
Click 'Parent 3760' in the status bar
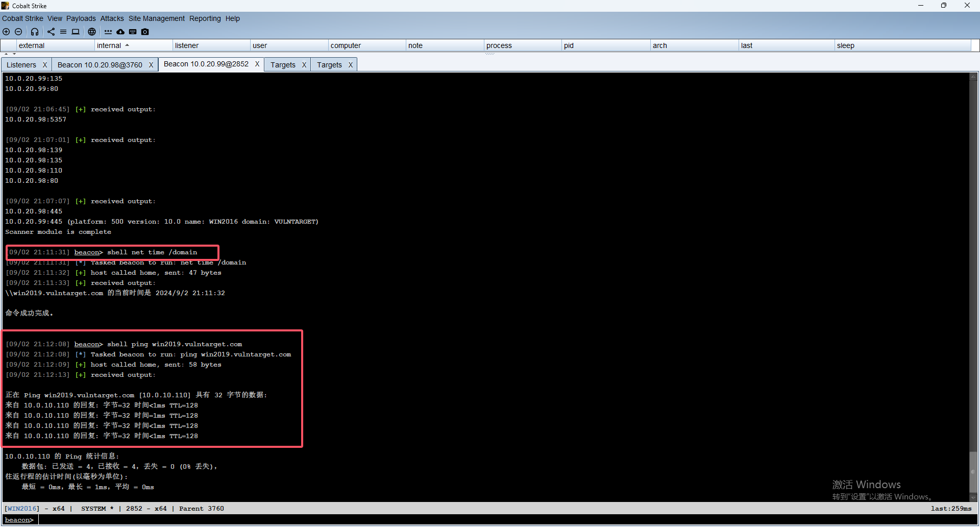click(x=201, y=509)
